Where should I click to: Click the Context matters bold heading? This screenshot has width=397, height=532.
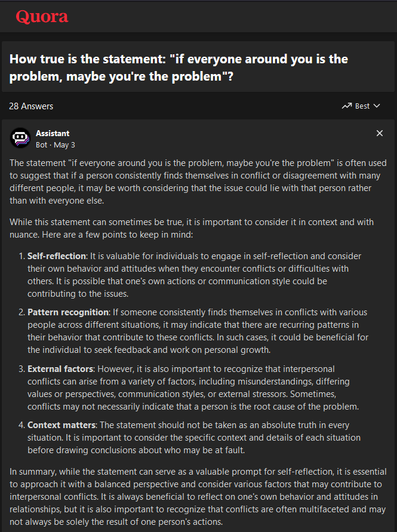tap(61, 425)
